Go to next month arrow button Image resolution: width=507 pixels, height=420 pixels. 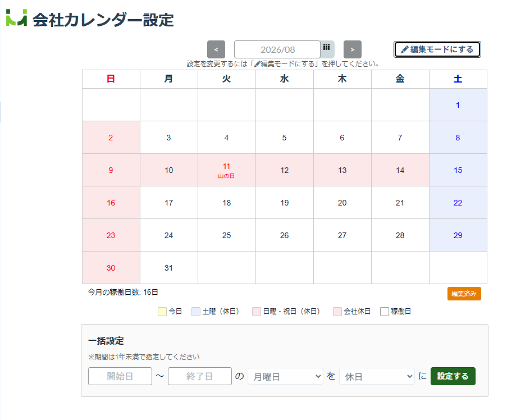353,49
